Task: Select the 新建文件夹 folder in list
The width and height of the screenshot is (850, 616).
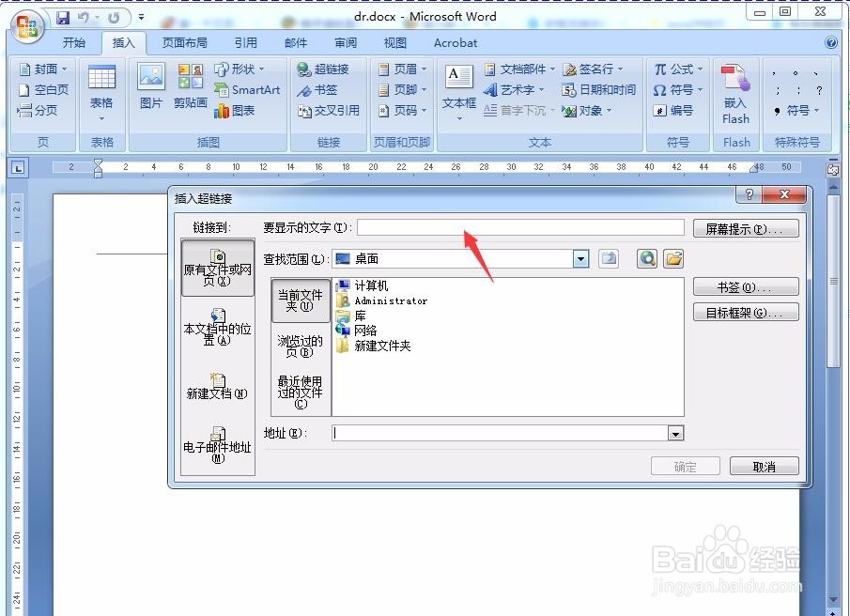Action: pos(374,346)
